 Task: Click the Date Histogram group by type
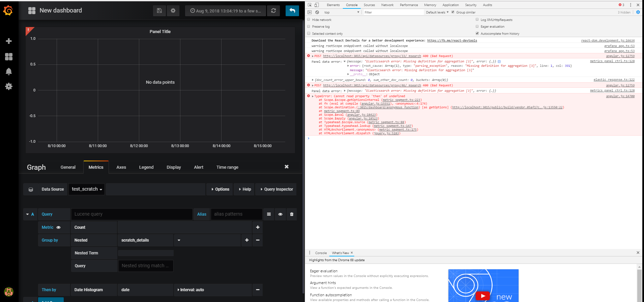(94, 290)
